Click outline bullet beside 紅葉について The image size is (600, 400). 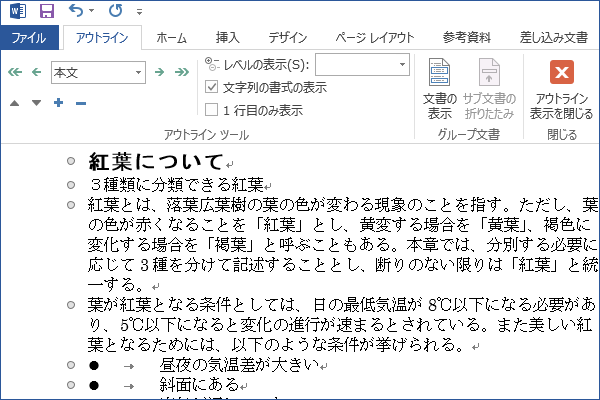pos(71,161)
